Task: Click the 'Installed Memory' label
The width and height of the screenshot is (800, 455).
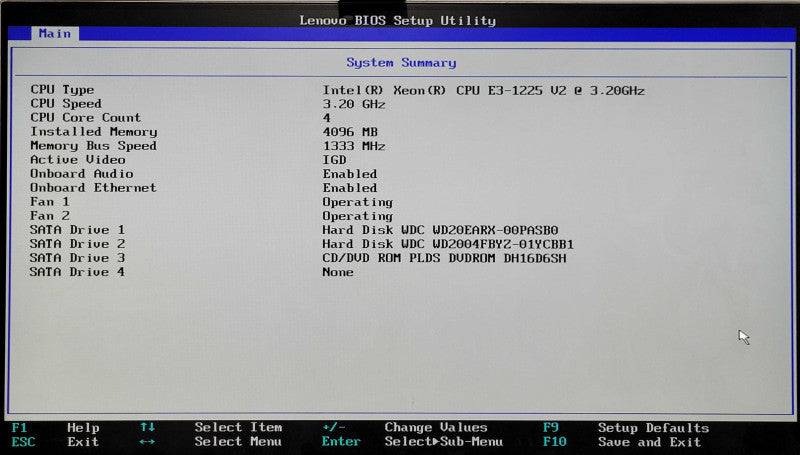Action: [x=94, y=132]
